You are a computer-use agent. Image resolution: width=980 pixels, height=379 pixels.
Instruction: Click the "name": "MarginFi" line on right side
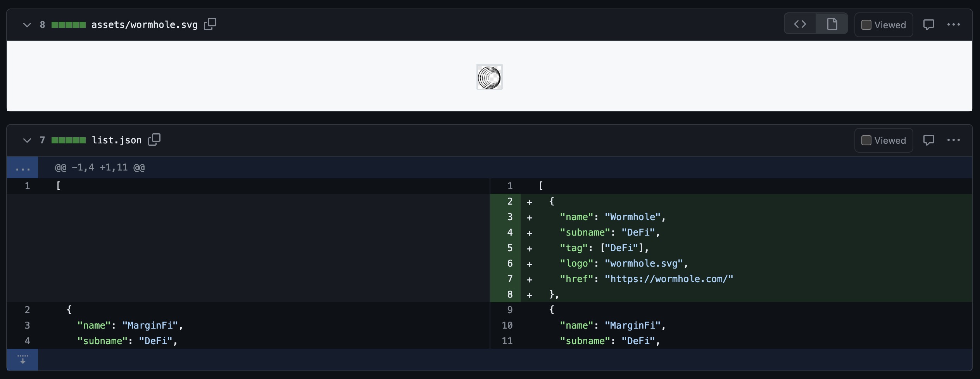pos(612,326)
